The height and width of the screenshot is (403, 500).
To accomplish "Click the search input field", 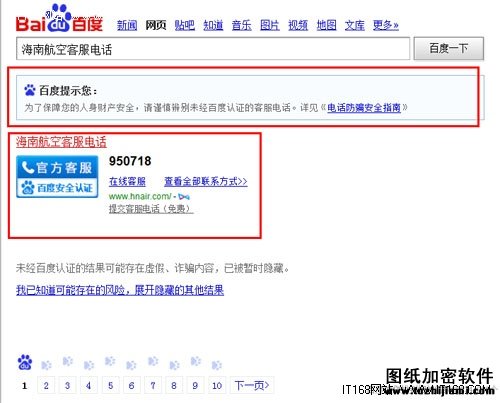I will tap(213, 49).
